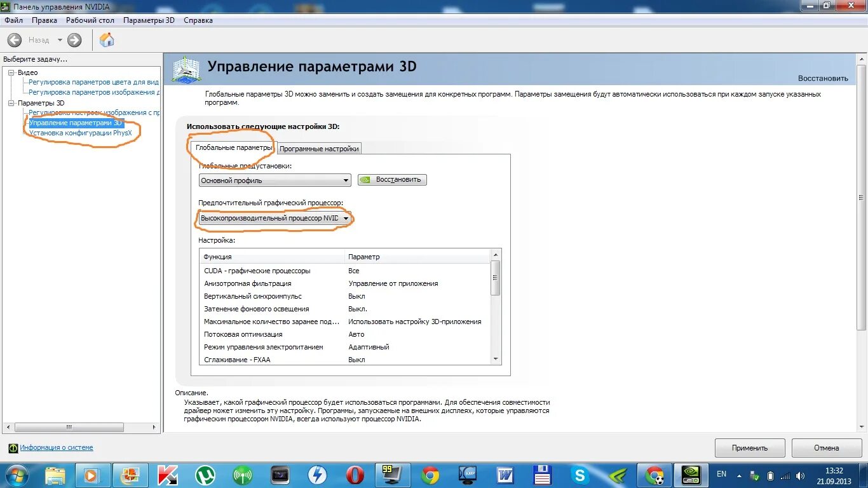
Task: Click the Применить button
Action: pos(750,448)
